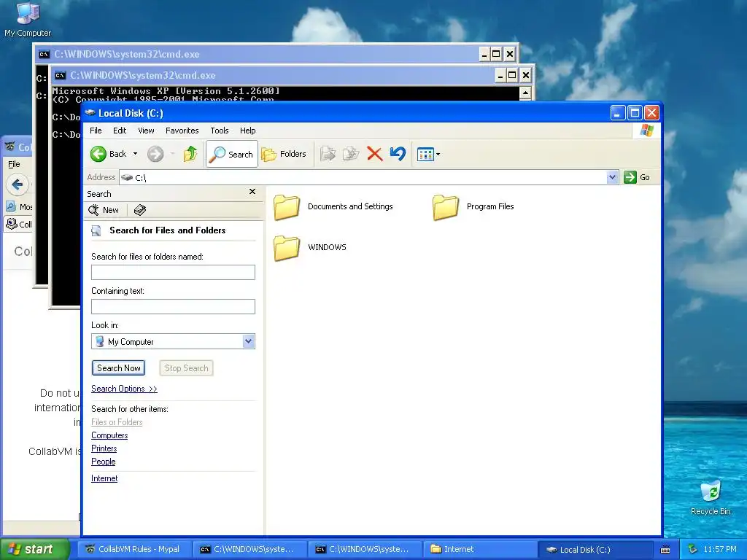Viewport: 747px width, 560px height.
Task: Open the View menu
Action: 146,131
